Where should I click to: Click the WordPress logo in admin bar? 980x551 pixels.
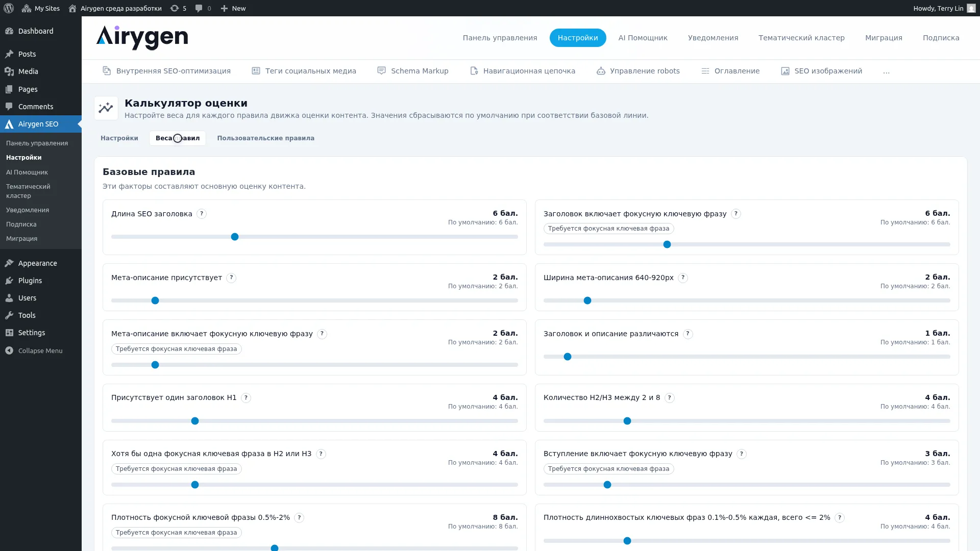pyautogui.click(x=9, y=8)
